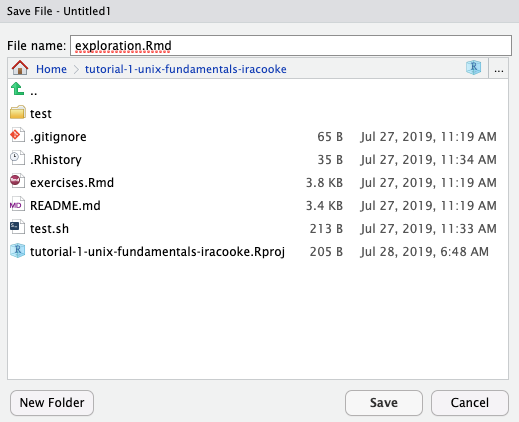Image resolution: width=519 pixels, height=422 pixels.
Task: Click into the File name field
Action: tap(291, 46)
